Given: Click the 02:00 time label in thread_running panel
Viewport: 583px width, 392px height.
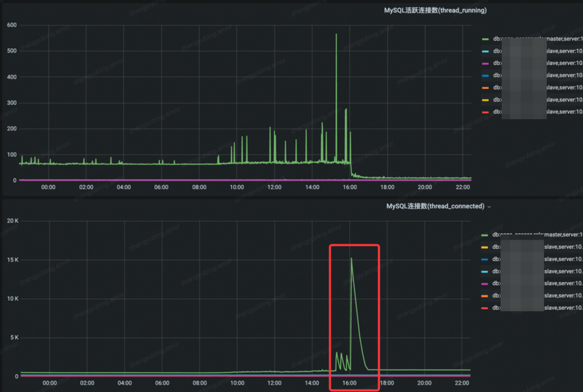Looking at the screenshot, I should click(86, 187).
